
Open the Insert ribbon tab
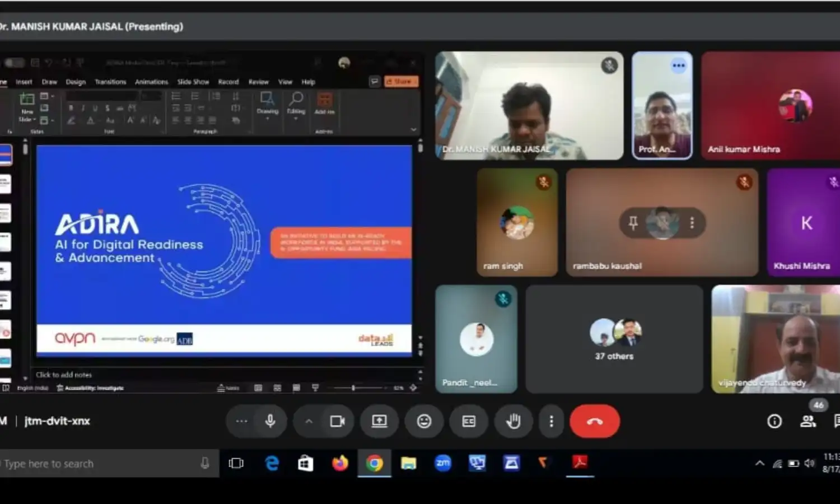(x=24, y=82)
